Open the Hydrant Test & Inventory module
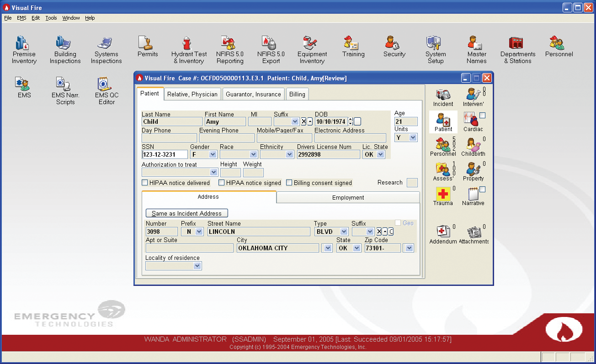Image resolution: width=596 pixels, height=364 pixels. pyautogui.click(x=189, y=50)
